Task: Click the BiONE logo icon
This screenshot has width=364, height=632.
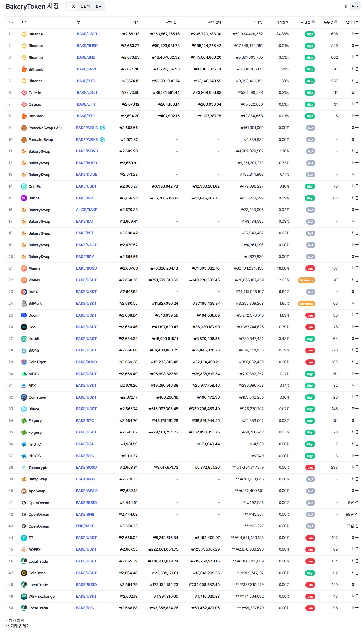Action: point(24,350)
